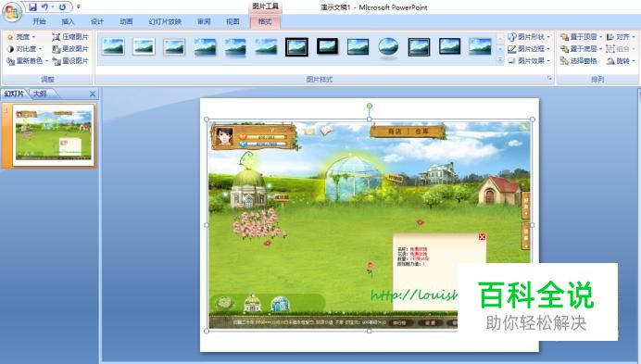Screen dimensions: 641x364
Task: Open the 选择窗格 selection pane
Action: 579,61
